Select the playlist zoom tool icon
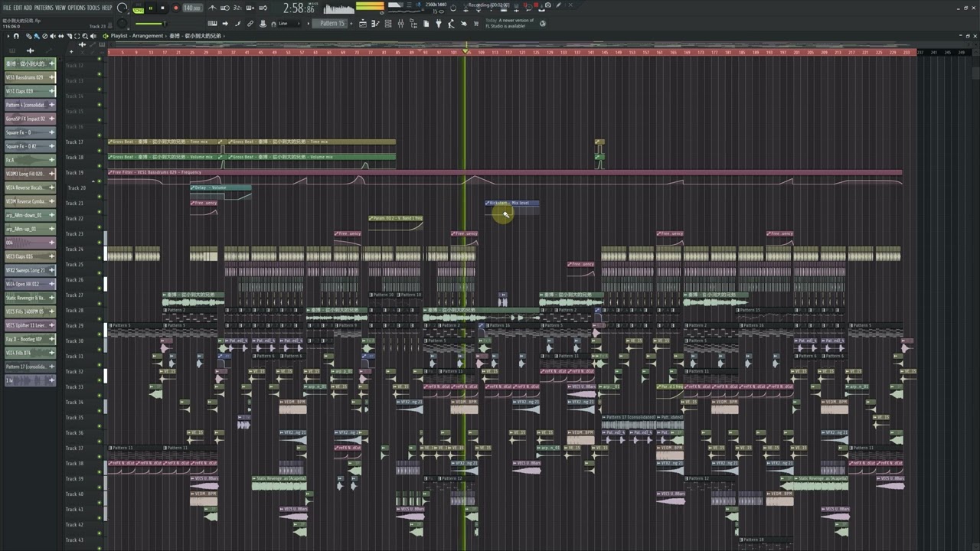Viewport: 980px width, 551px height. pyautogui.click(x=86, y=36)
